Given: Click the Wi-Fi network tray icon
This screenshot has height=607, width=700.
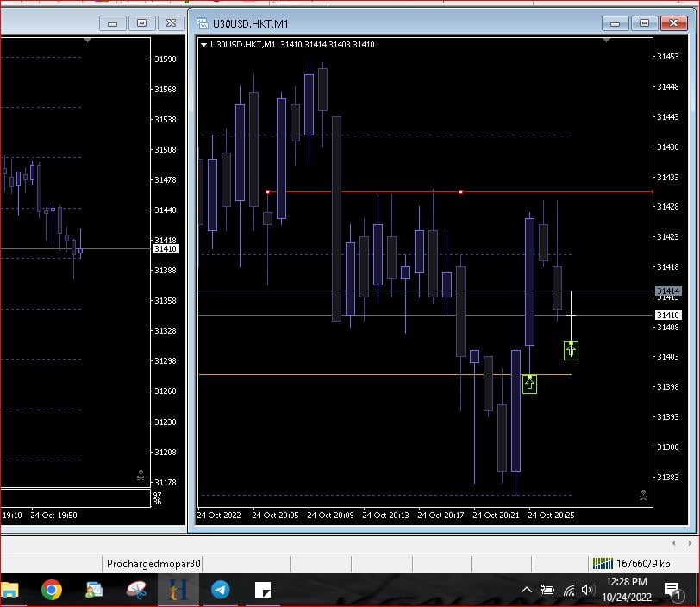Looking at the screenshot, I should point(569,590).
